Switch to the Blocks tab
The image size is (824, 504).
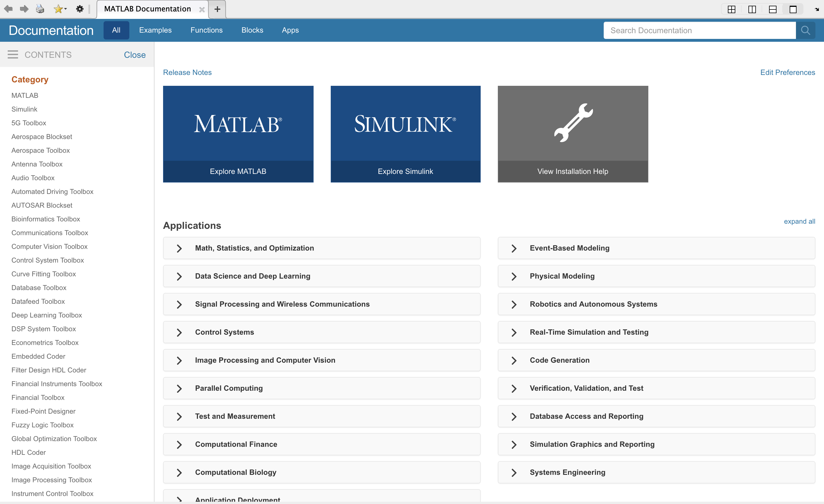(x=252, y=30)
